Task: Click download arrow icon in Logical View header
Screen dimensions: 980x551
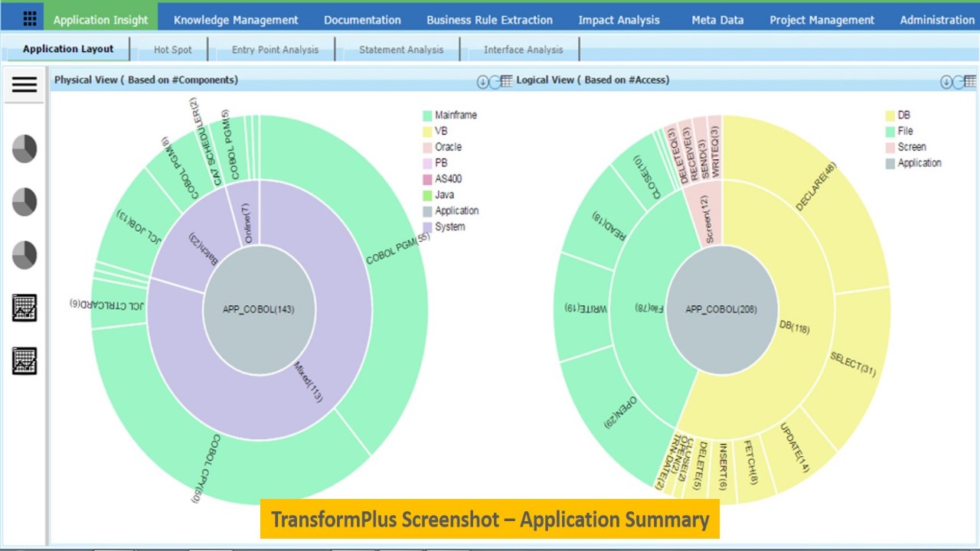Action: coord(946,82)
